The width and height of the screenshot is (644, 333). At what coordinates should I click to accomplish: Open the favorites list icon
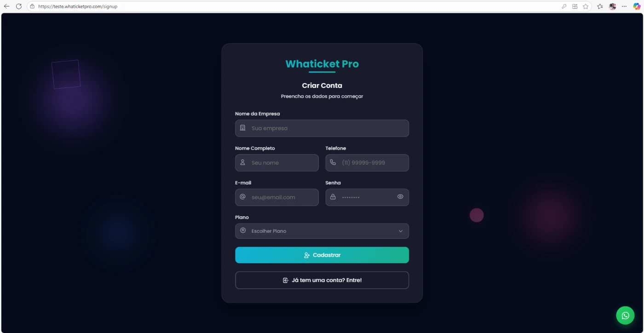[600, 6]
